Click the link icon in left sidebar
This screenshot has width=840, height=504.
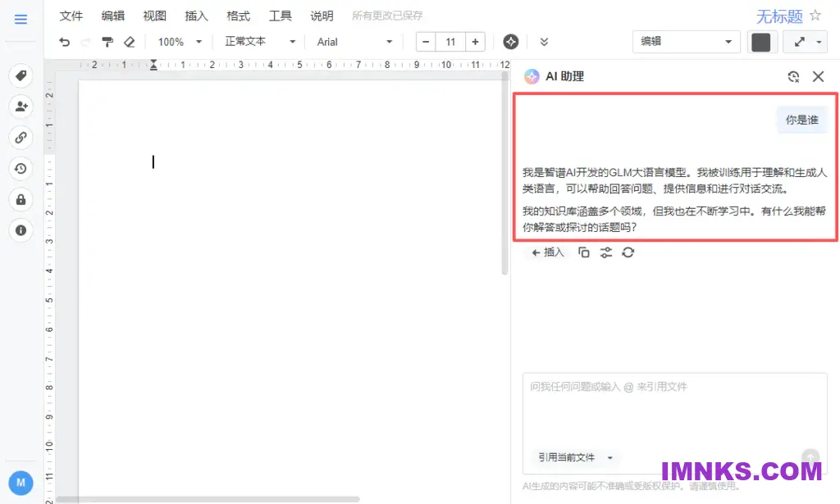[21, 137]
